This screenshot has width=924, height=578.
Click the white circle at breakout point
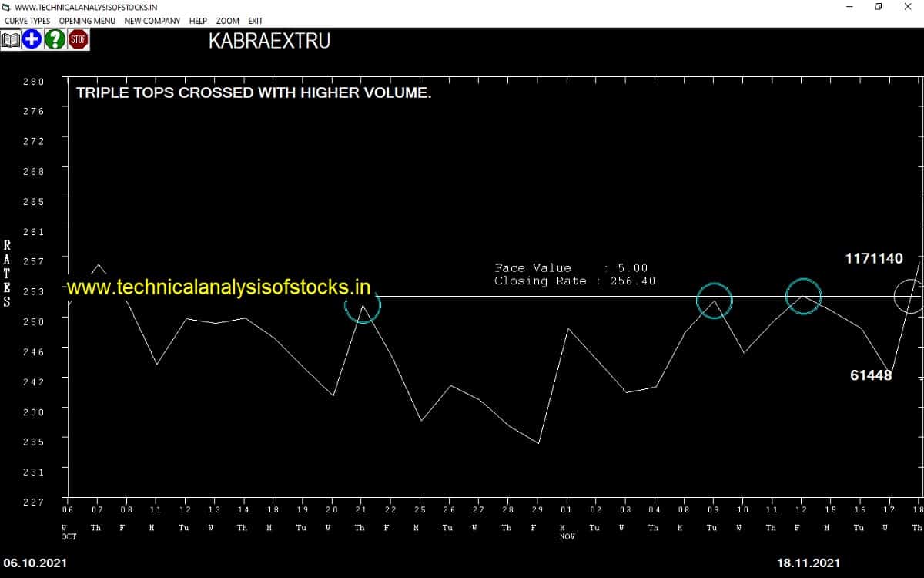(909, 297)
